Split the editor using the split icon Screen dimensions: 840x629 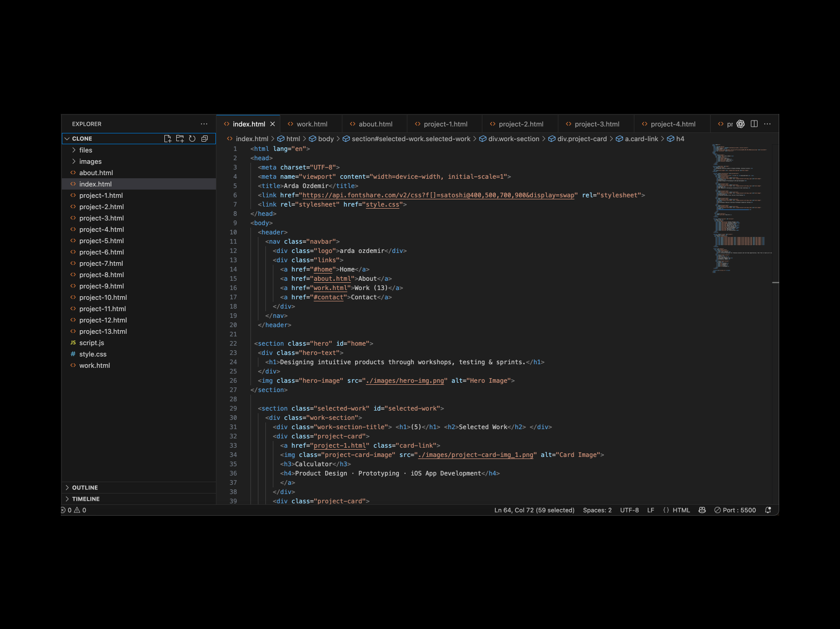coord(754,124)
